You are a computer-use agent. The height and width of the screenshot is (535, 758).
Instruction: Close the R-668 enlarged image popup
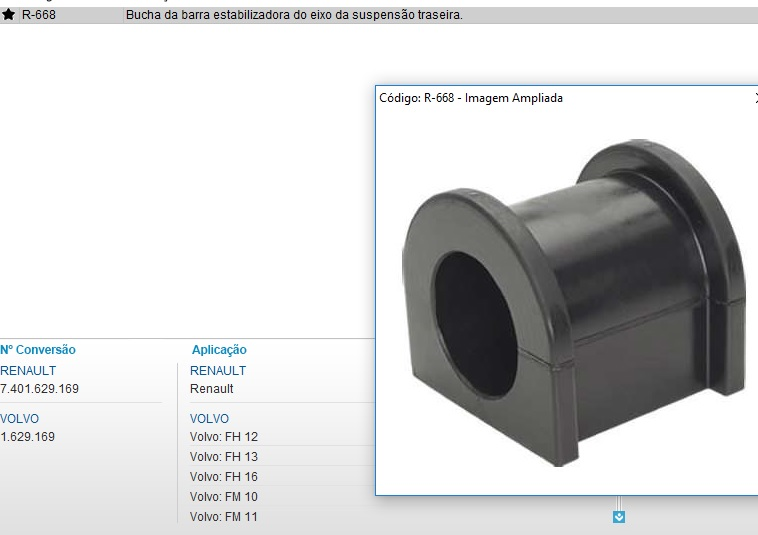pos(755,98)
